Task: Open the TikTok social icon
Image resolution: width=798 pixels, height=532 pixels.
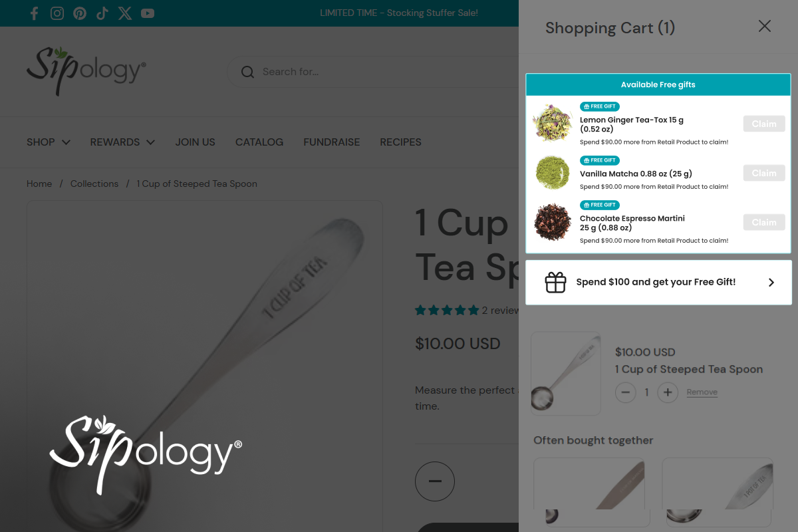Action: pos(102,13)
